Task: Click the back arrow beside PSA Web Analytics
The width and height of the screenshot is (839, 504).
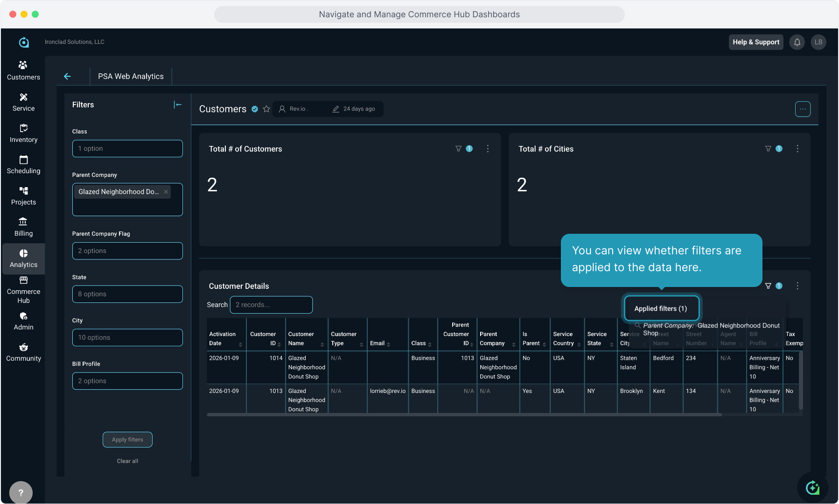Action: click(x=67, y=77)
